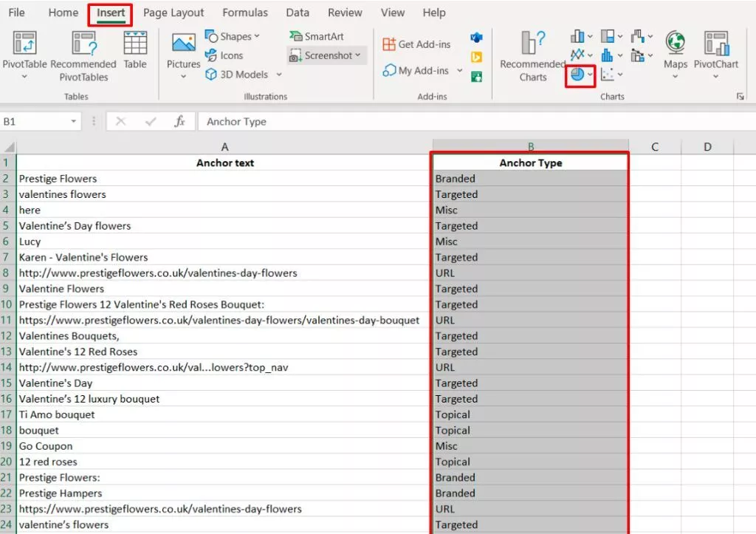
Task: Click the Maps chart icon
Action: click(x=675, y=44)
